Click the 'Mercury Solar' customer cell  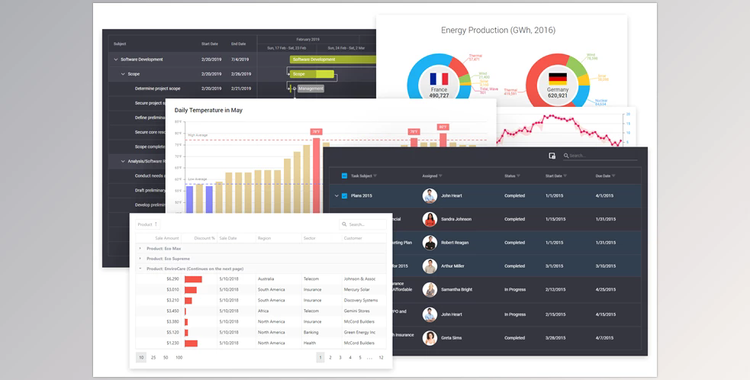(356, 290)
